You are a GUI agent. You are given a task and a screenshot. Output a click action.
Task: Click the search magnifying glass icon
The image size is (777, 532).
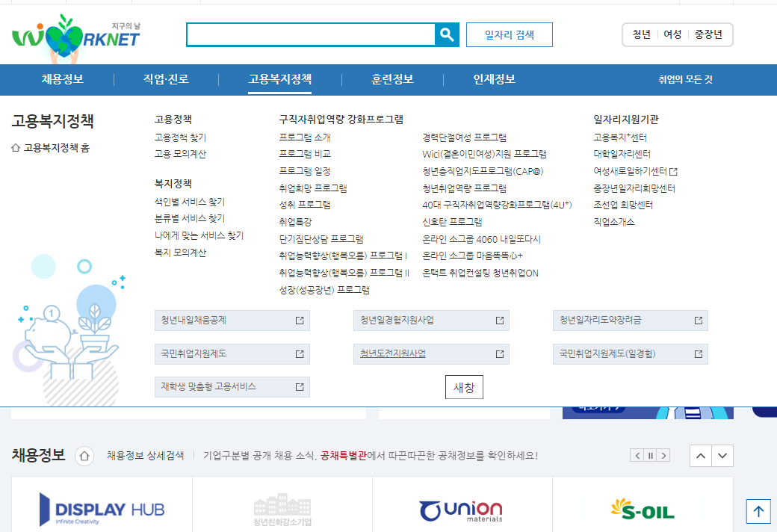(447, 34)
